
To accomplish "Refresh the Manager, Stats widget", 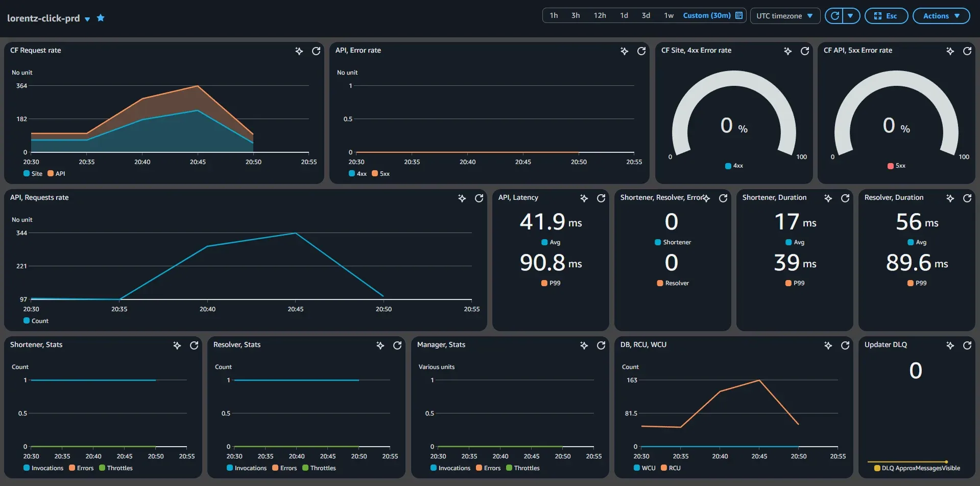I will point(601,345).
